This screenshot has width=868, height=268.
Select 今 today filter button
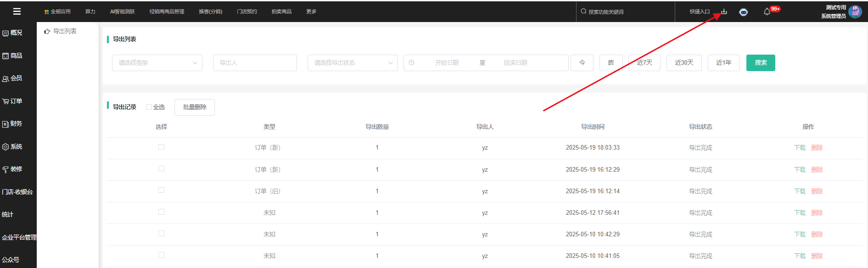click(582, 63)
